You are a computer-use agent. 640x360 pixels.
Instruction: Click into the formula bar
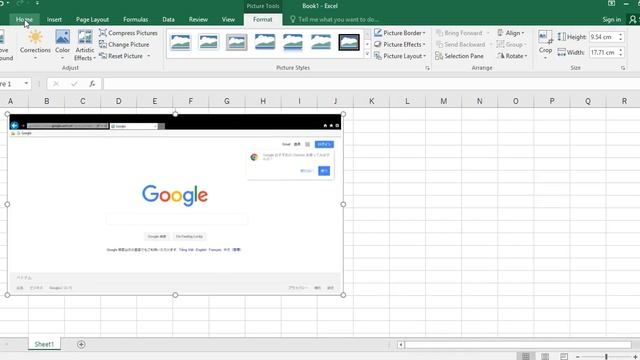(371, 84)
